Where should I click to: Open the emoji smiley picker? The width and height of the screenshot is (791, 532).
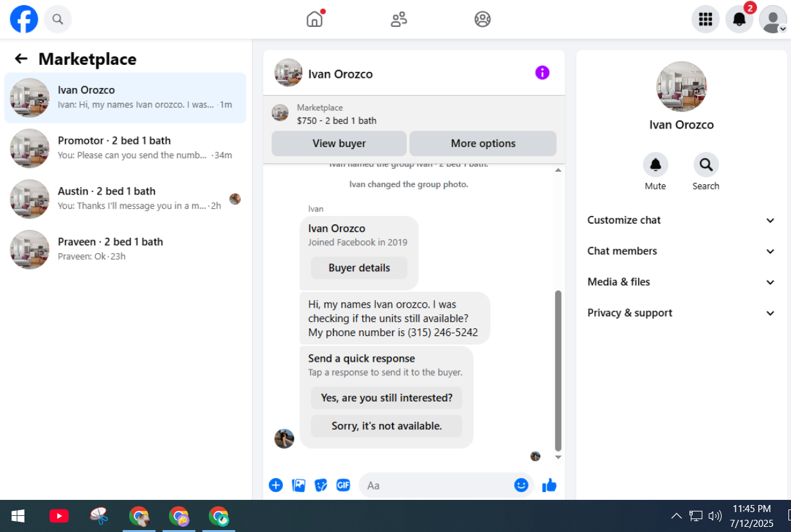[x=521, y=485]
